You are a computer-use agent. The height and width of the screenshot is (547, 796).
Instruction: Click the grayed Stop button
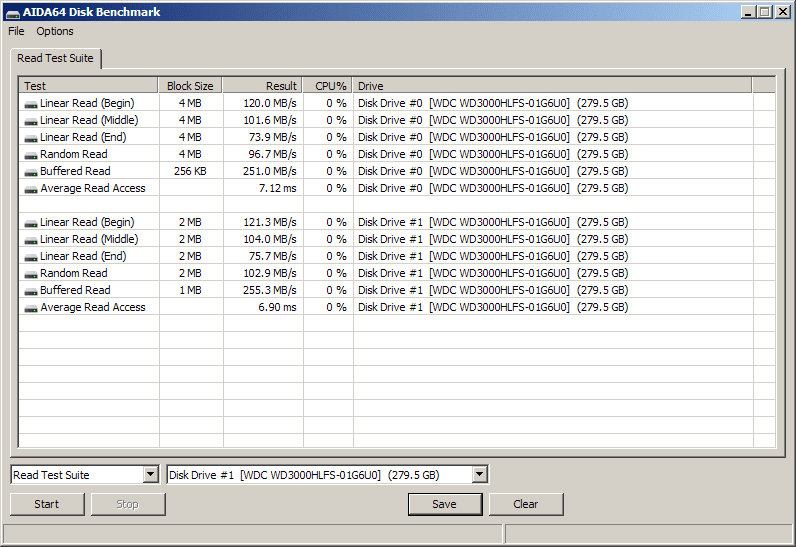click(x=127, y=504)
